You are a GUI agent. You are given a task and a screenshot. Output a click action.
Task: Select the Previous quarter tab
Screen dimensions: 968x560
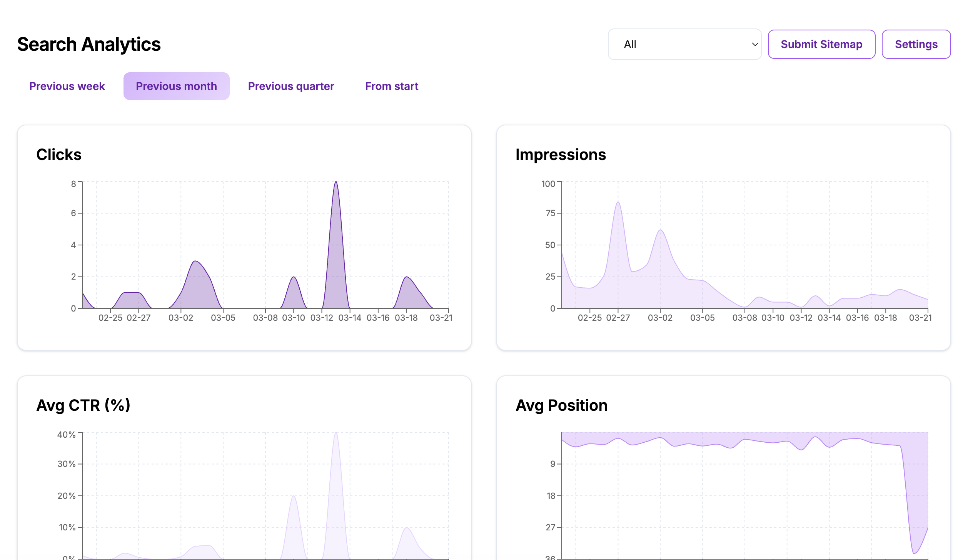click(x=291, y=86)
